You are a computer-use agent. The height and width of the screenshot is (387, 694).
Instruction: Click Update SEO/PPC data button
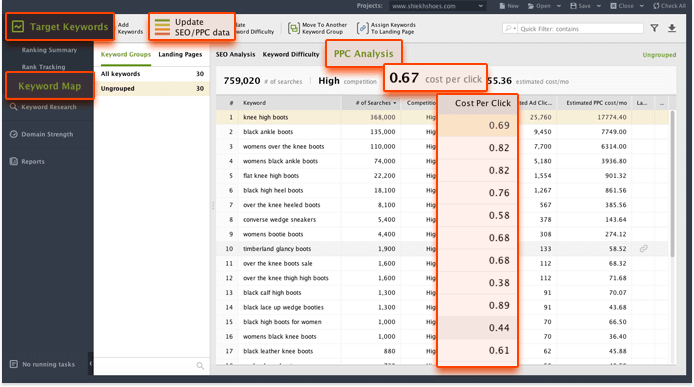(x=192, y=27)
